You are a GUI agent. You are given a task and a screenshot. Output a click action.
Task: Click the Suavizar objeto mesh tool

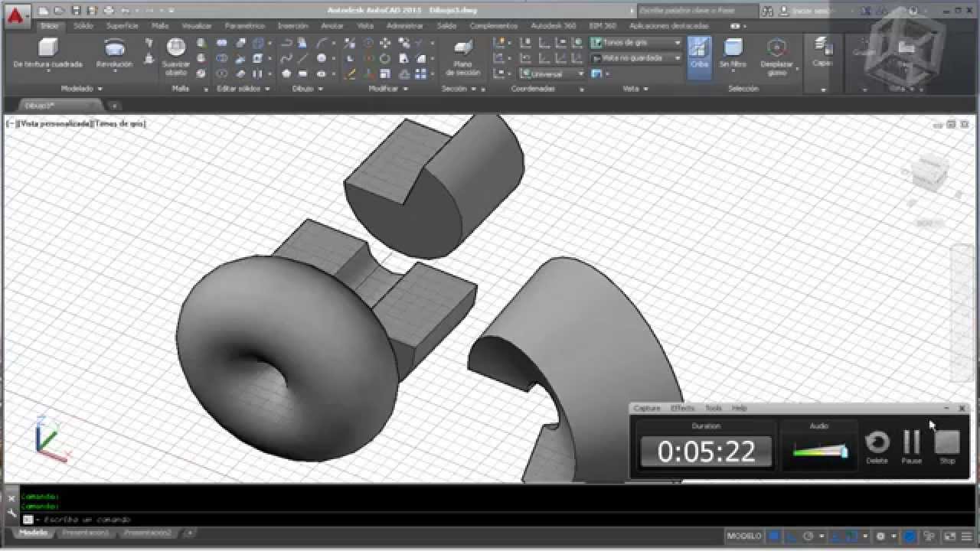pos(176,57)
